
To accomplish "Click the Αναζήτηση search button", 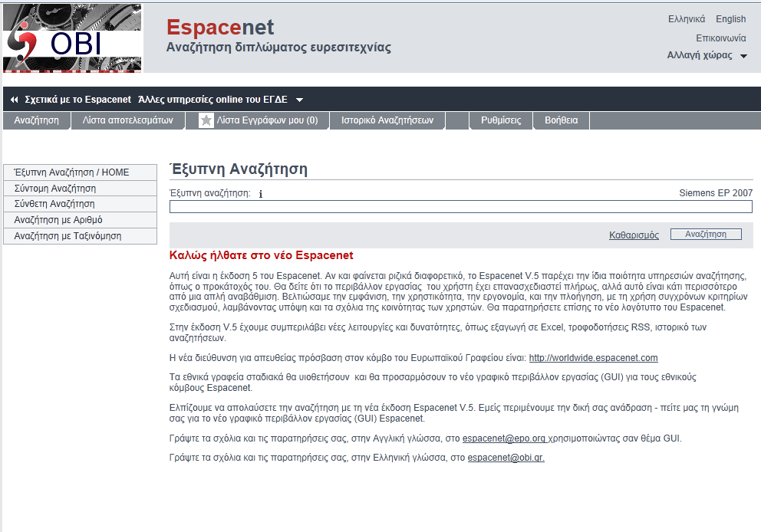I will (x=706, y=235).
